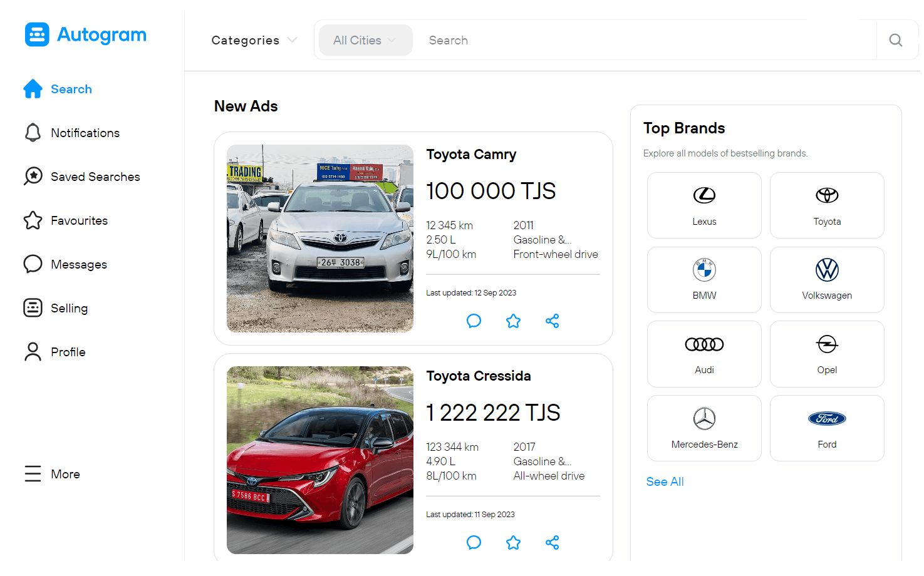Image resolution: width=924 pixels, height=576 pixels.
Task: Select the Notifications bell icon
Action: (x=85, y=133)
